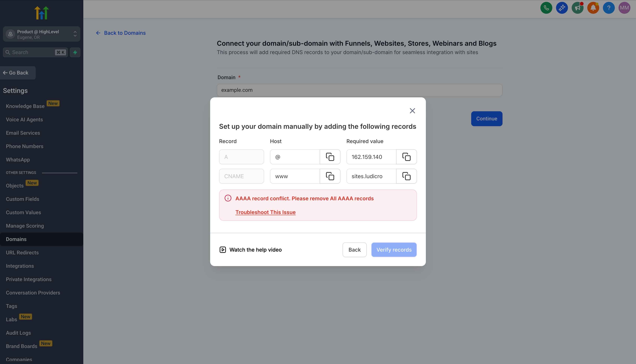Open the help question mark icon
The height and width of the screenshot is (364, 636).
coord(608,8)
